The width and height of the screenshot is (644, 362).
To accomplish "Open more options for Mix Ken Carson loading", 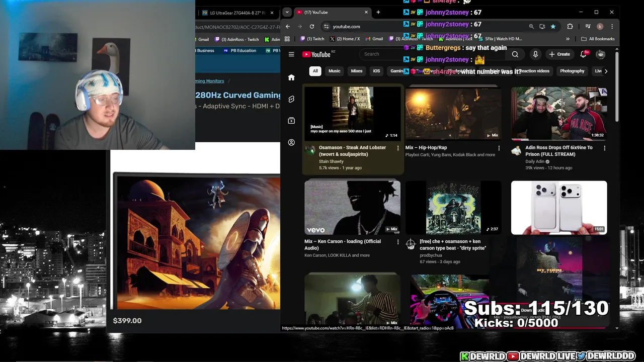I will [x=398, y=242].
